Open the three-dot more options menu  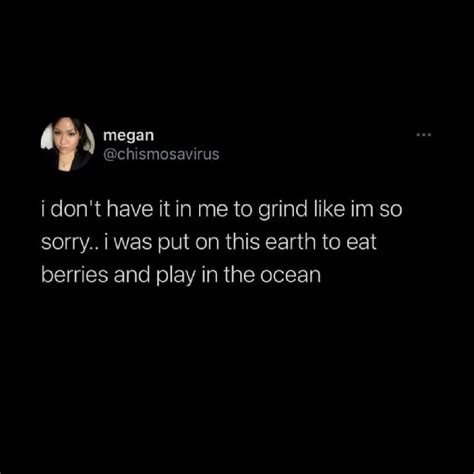424,135
